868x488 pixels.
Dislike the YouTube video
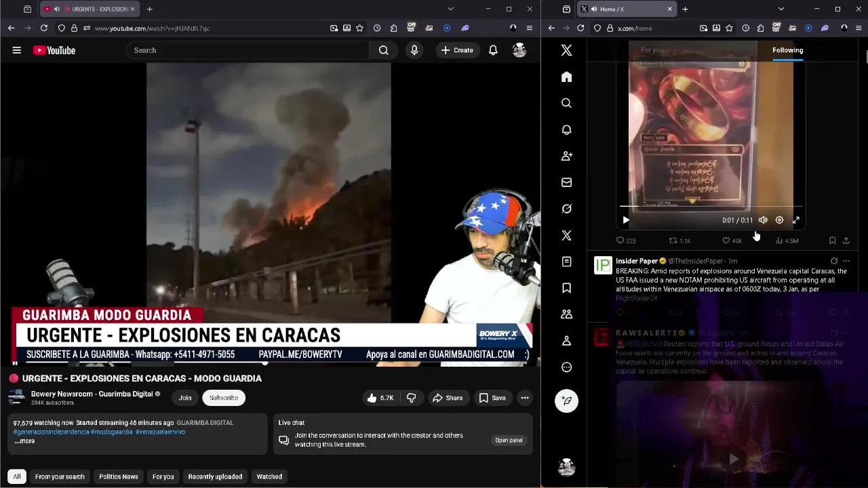[x=412, y=398]
